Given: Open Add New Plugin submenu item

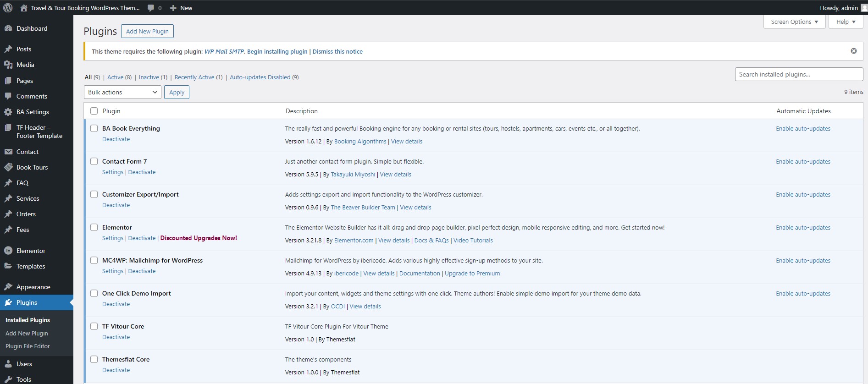Looking at the screenshot, I should (27, 333).
